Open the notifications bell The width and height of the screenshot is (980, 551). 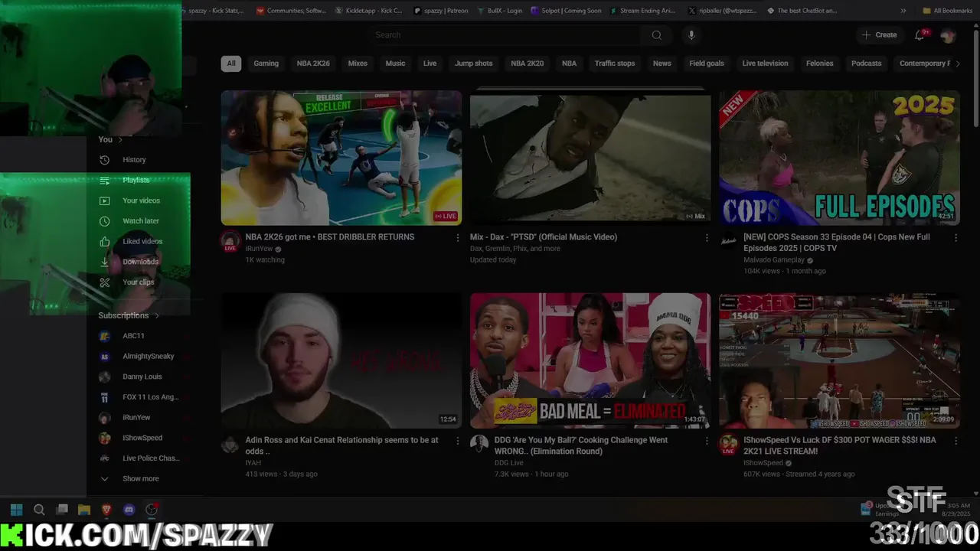click(x=920, y=34)
